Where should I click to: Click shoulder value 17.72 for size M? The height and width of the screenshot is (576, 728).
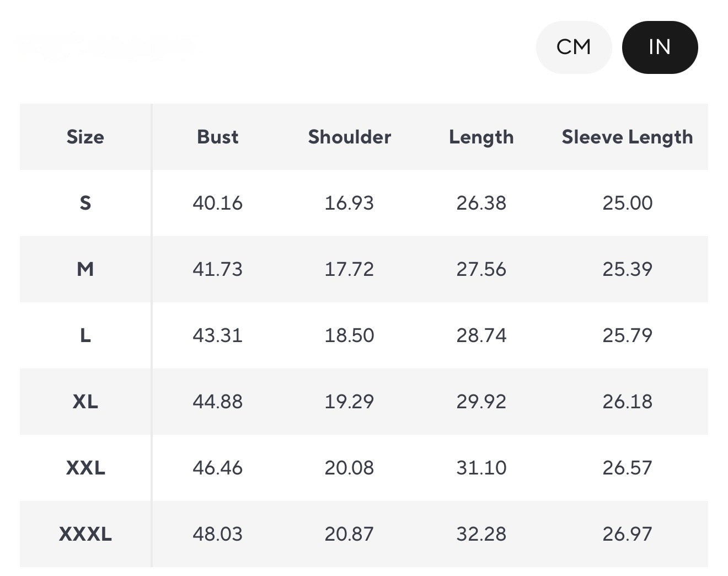click(349, 269)
